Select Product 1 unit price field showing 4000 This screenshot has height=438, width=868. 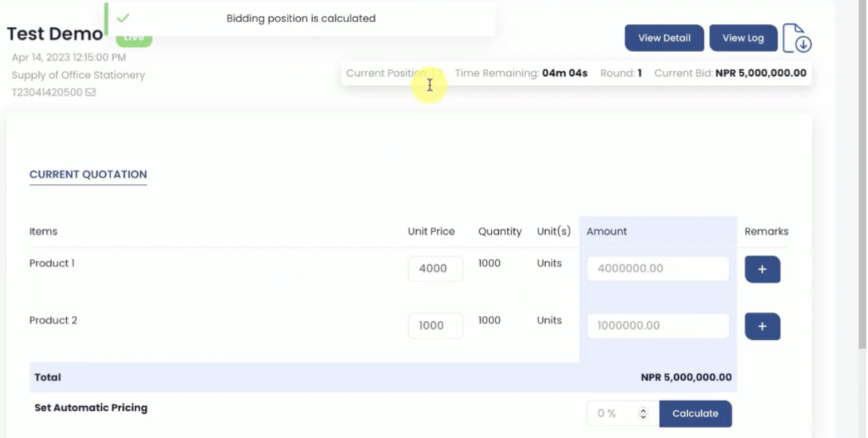tap(435, 268)
